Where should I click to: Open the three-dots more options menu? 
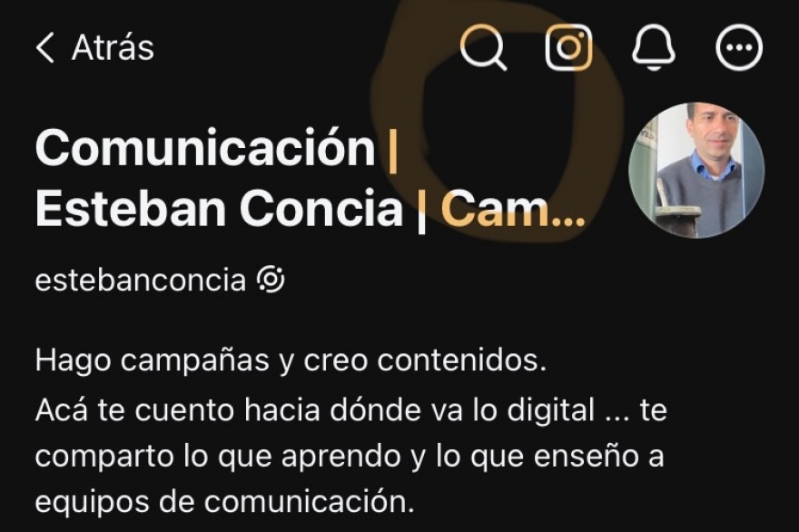(739, 47)
